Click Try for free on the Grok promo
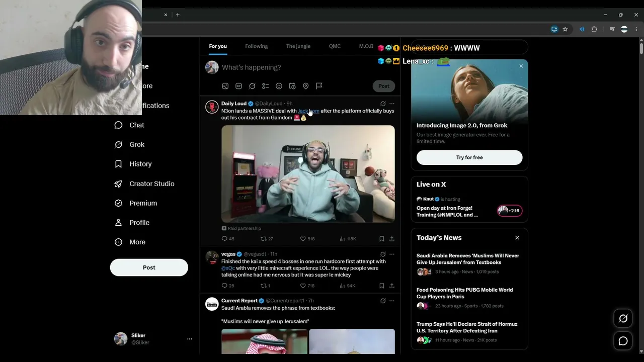644x362 pixels. (469, 157)
